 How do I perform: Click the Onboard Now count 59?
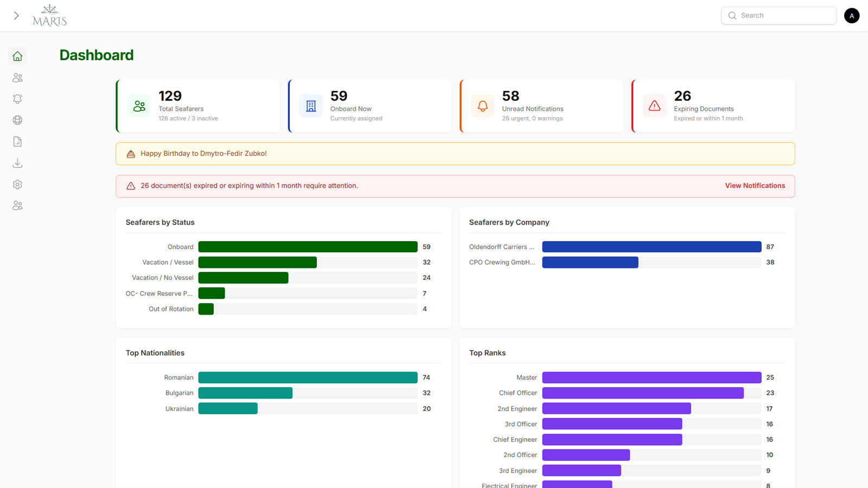pos(339,96)
